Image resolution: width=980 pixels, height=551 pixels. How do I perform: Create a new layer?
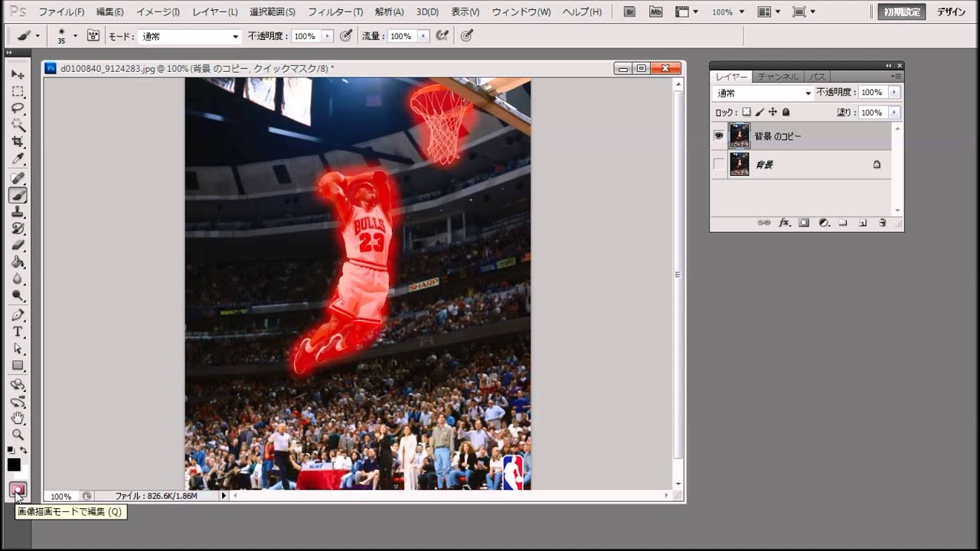click(x=863, y=223)
